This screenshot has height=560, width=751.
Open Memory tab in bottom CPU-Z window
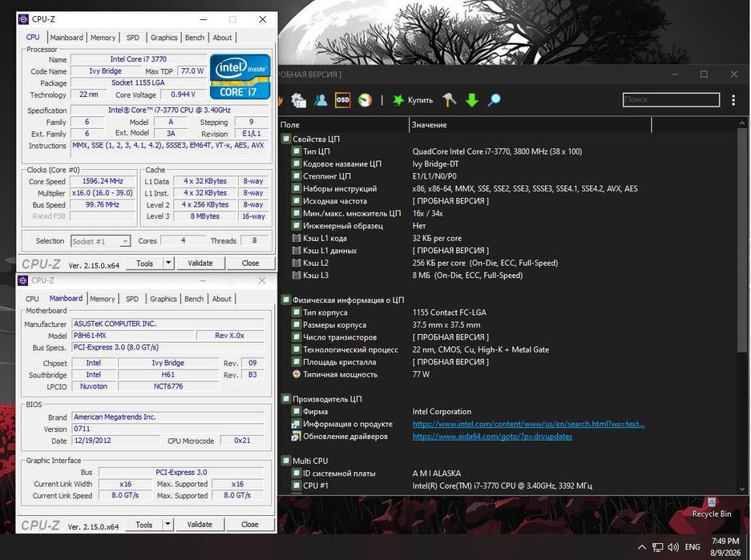click(x=103, y=299)
